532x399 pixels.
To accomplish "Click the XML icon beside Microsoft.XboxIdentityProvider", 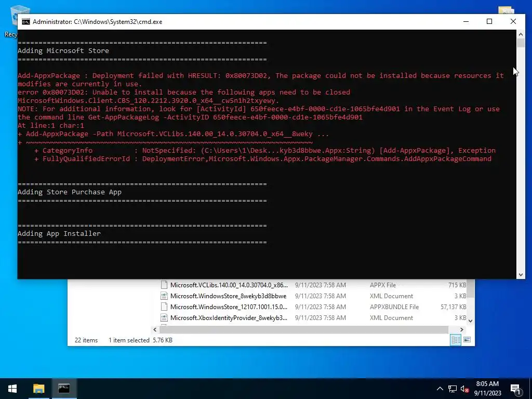I will point(164,317).
